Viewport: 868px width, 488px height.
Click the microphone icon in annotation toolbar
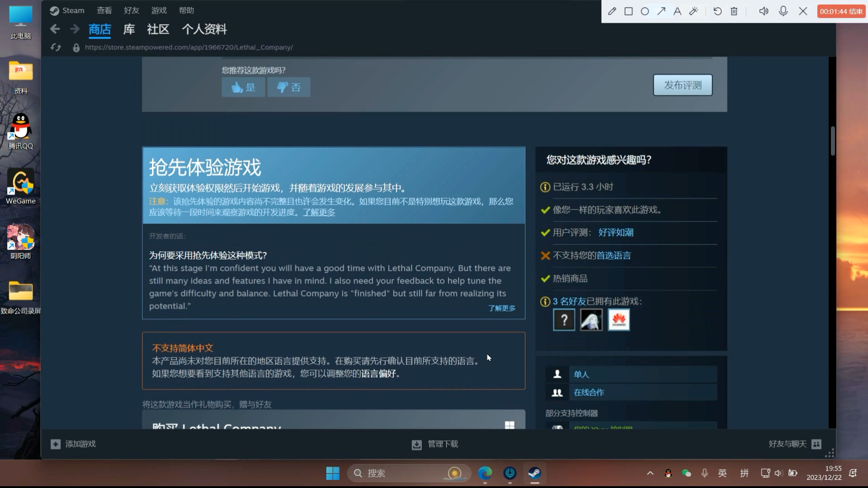pyautogui.click(x=783, y=11)
